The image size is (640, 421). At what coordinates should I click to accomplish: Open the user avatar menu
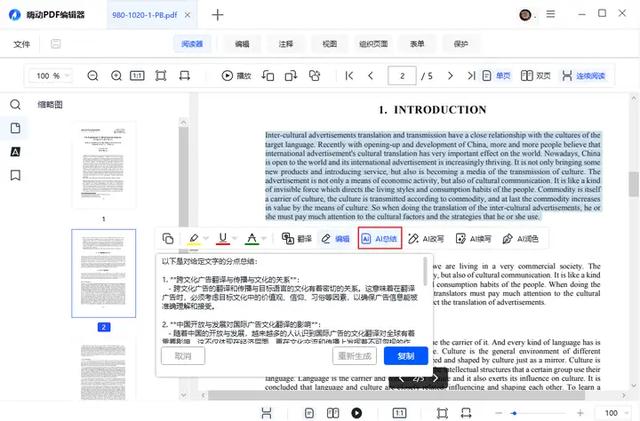[x=525, y=15]
